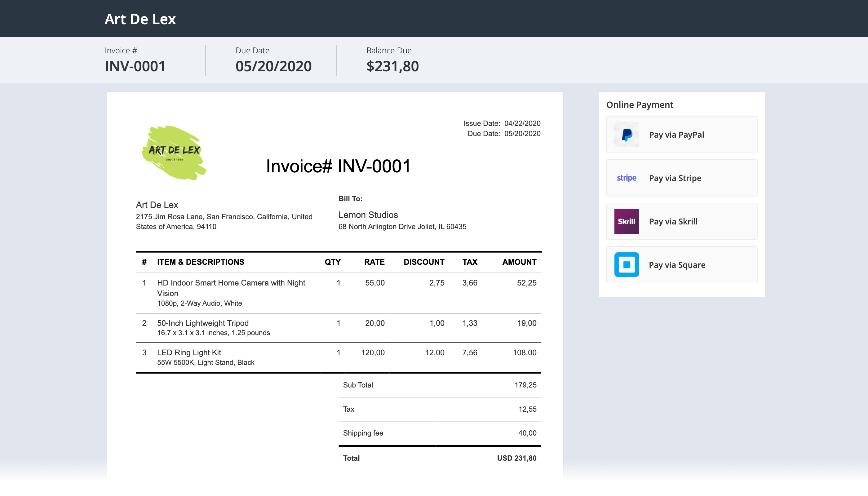Click the blue Square logo icon
The image size is (868, 496).
click(627, 265)
